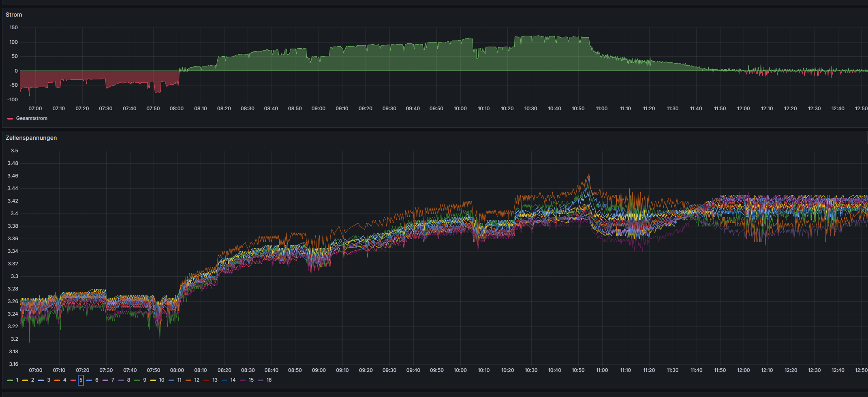This screenshot has width=868, height=397.
Task: Toggle cell 10 series label in legend
Action: click(x=162, y=380)
